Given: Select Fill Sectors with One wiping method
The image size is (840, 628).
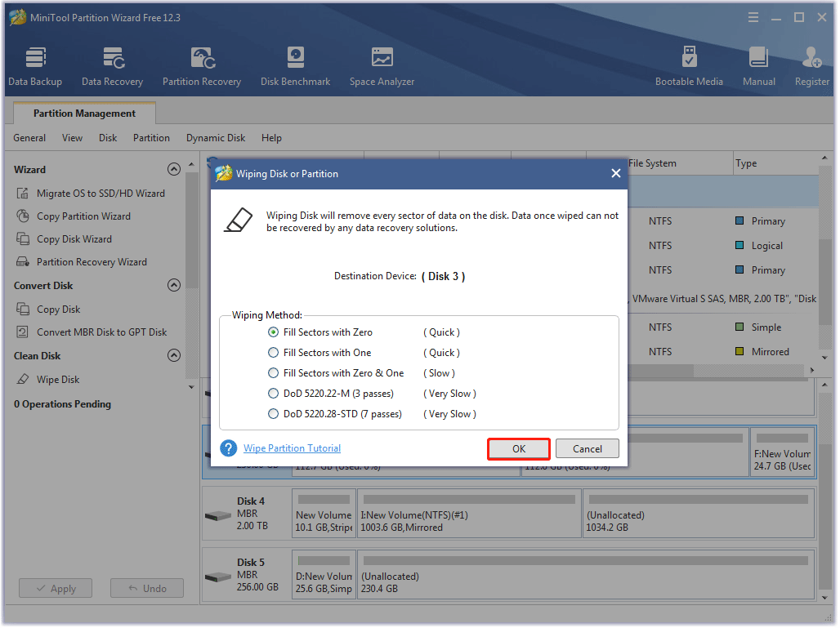Looking at the screenshot, I should pyautogui.click(x=274, y=352).
